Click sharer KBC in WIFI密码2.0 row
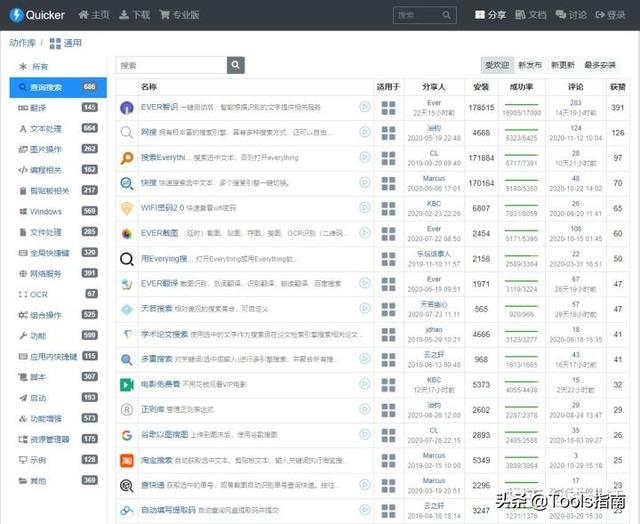 tap(434, 204)
